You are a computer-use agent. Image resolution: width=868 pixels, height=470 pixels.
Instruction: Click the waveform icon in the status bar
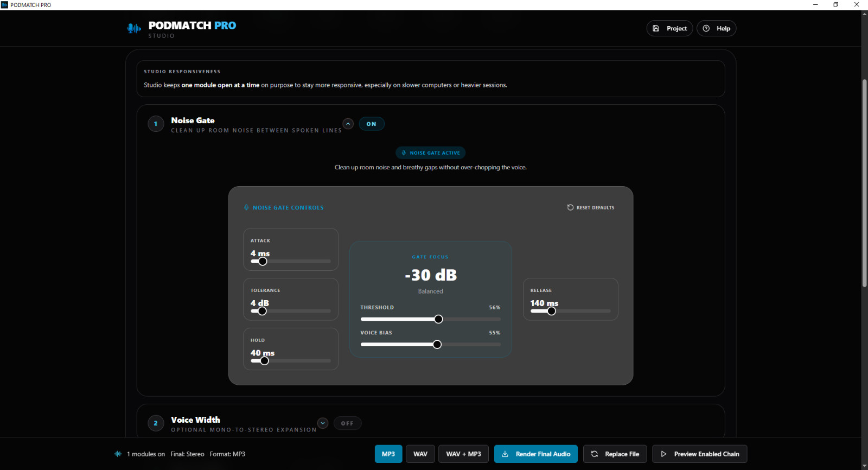118,454
